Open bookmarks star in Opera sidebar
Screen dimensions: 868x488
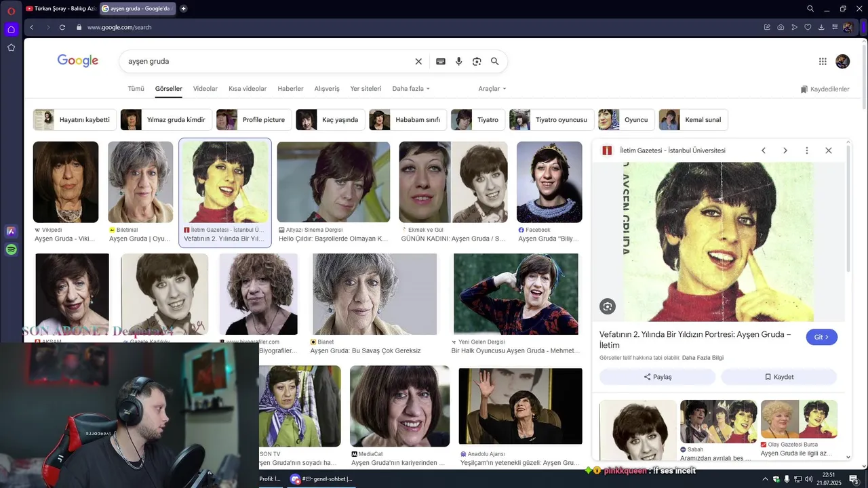(11, 47)
